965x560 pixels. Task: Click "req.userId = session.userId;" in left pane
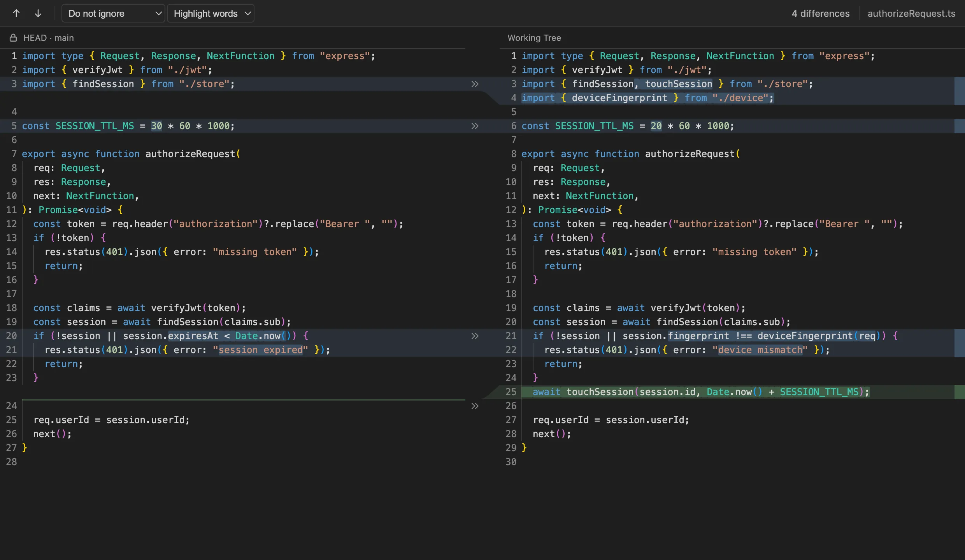[112, 420]
